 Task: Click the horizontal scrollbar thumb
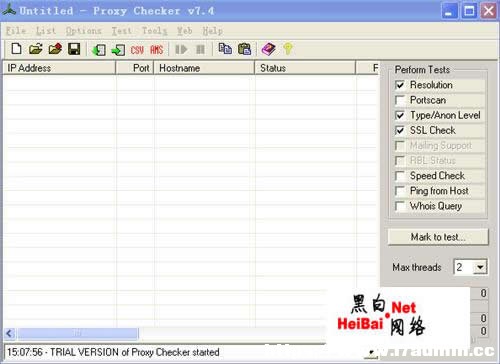click(78, 333)
